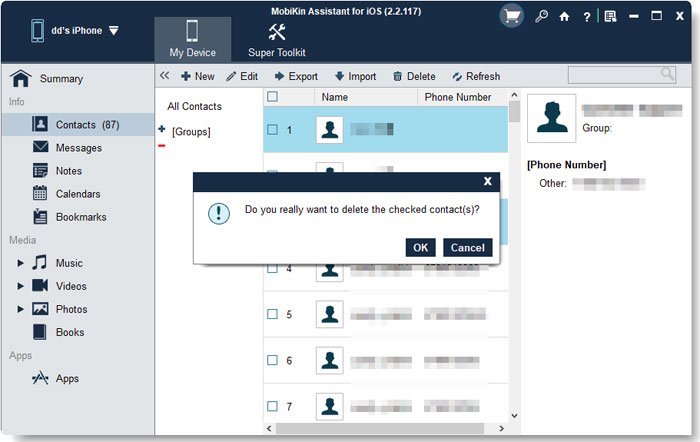Open Messages in the sidebar
This screenshot has width=700, height=442.
click(78, 148)
